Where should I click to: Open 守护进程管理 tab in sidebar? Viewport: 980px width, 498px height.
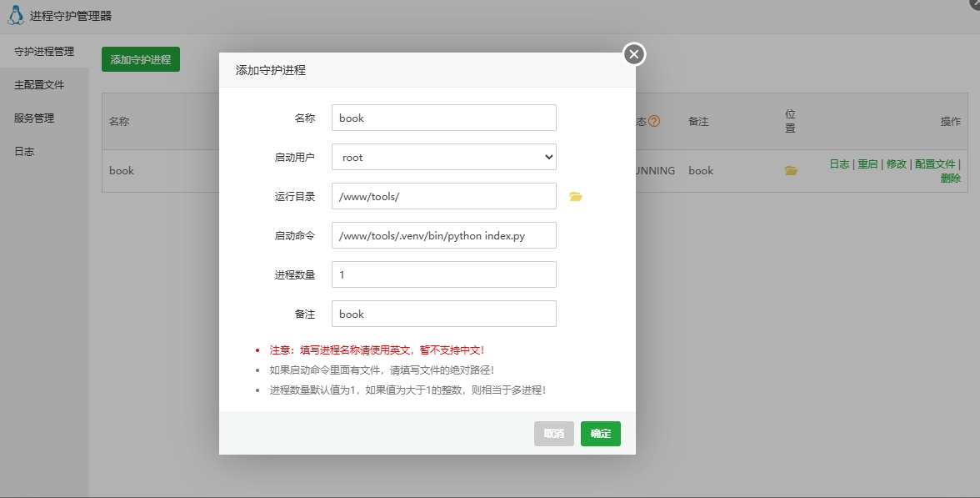44,52
